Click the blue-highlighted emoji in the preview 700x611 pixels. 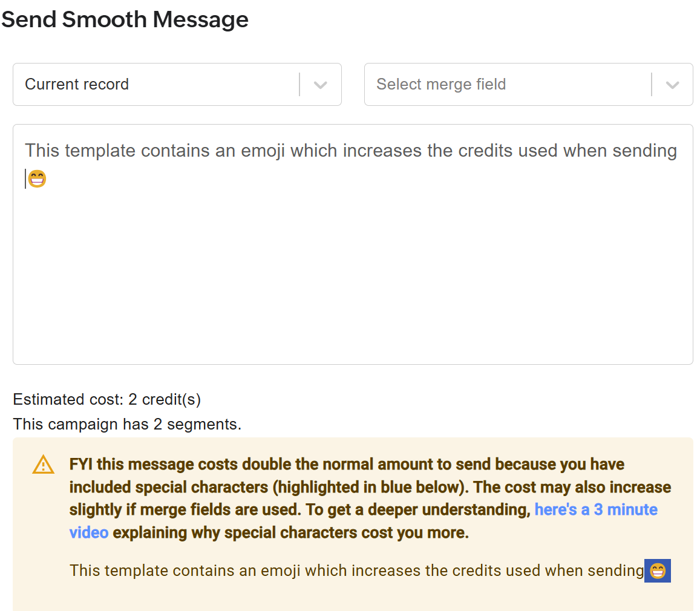point(658,571)
